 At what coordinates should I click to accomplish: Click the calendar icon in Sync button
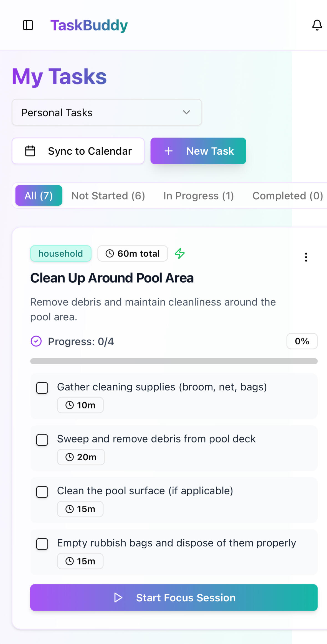[30, 151]
